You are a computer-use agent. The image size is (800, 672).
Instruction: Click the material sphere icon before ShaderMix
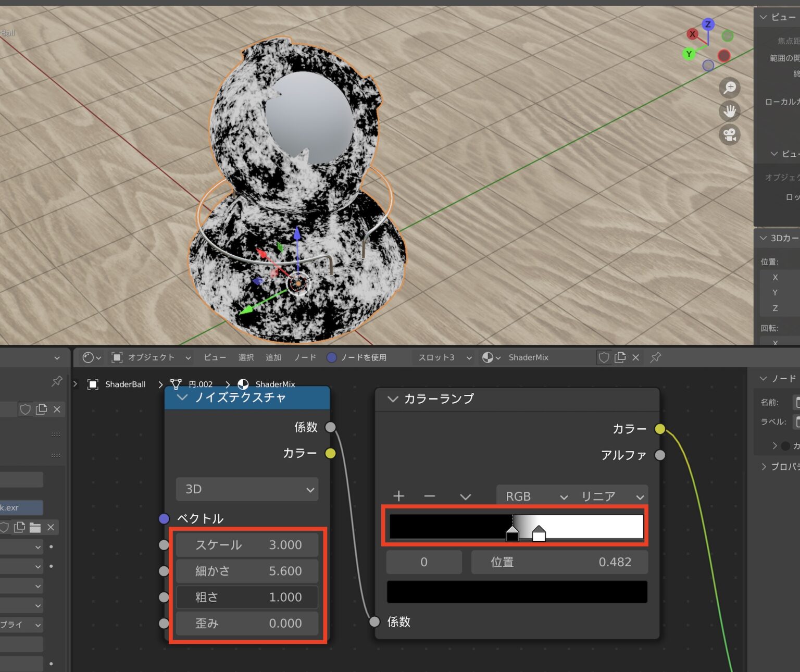[488, 357]
